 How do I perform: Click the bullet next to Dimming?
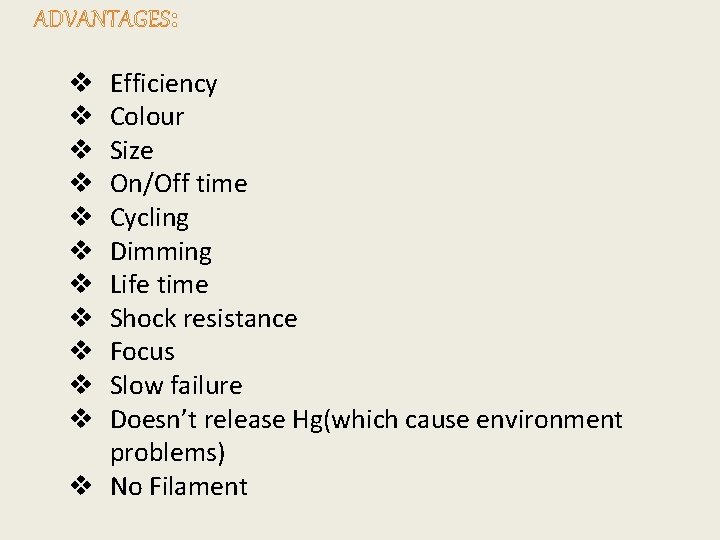(81, 251)
